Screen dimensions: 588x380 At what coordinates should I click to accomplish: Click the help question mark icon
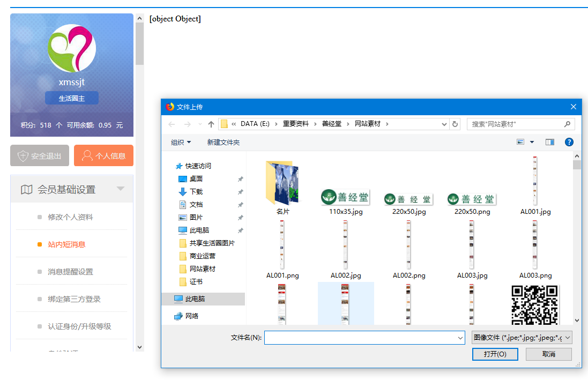click(x=569, y=142)
